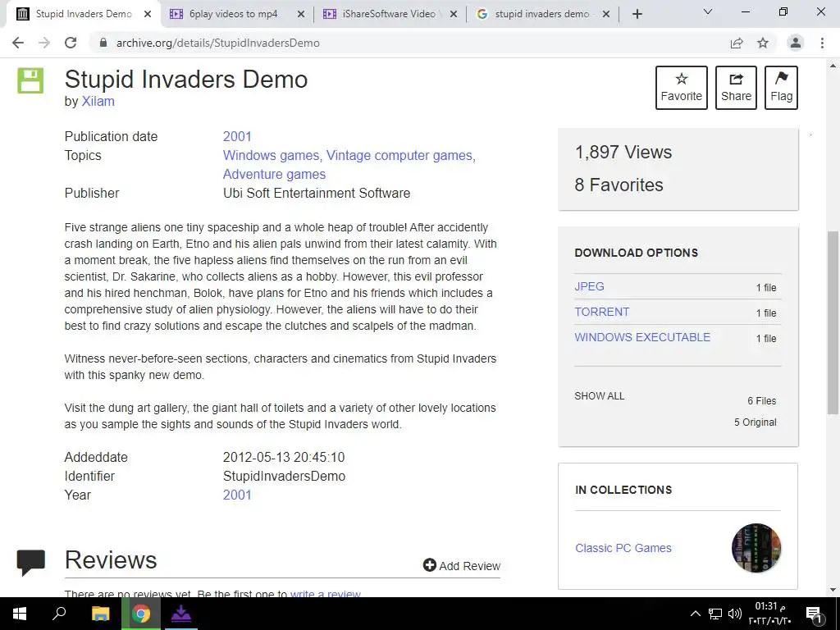Click the scrollbar down arrow
This screenshot has height=630, width=840.
[833, 590]
